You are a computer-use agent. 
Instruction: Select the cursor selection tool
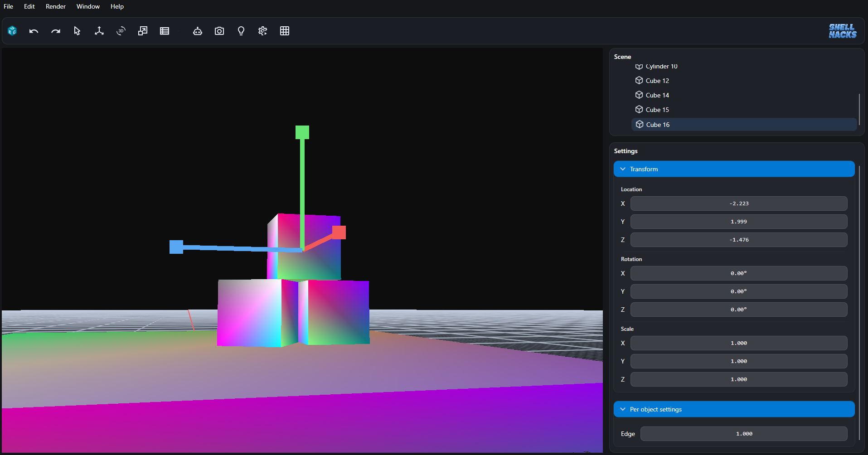click(x=77, y=31)
